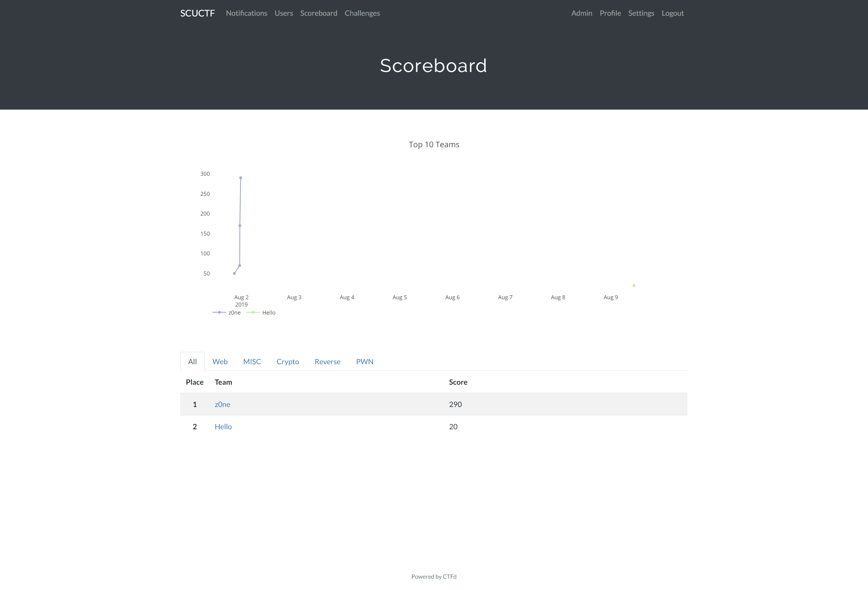The width and height of the screenshot is (868, 590).
Task: Open the Admin panel link
Action: pyautogui.click(x=581, y=13)
